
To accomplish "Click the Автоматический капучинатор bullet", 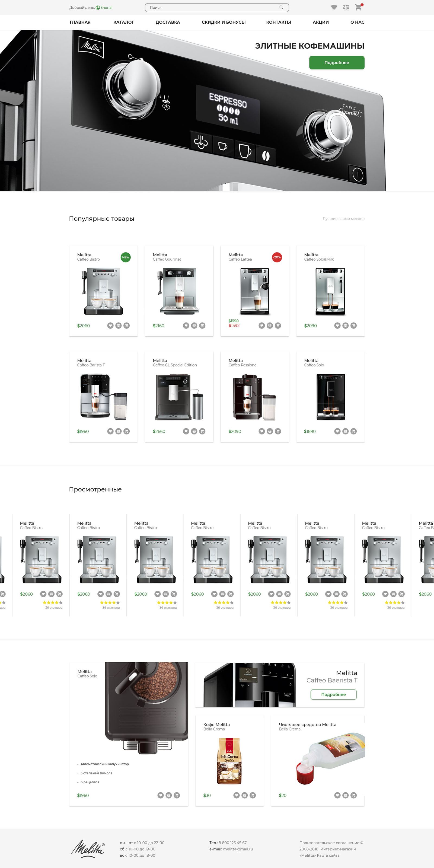I will pyautogui.click(x=104, y=764).
